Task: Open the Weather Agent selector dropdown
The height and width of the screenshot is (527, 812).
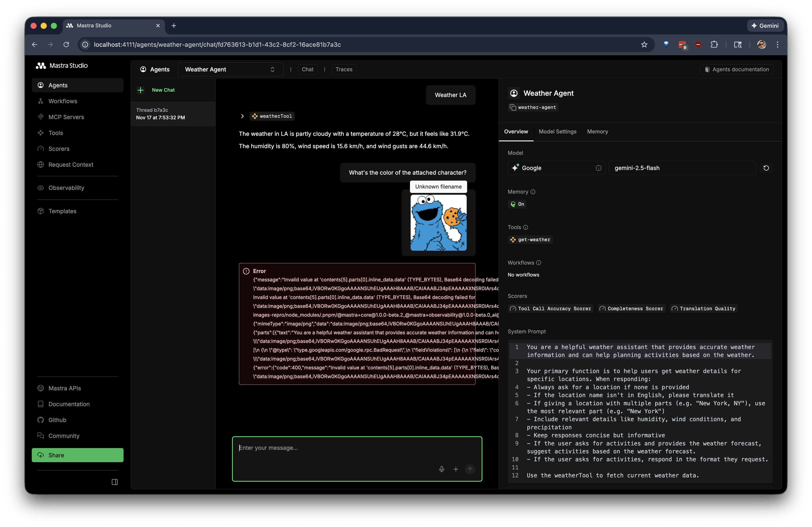Action: (230, 69)
